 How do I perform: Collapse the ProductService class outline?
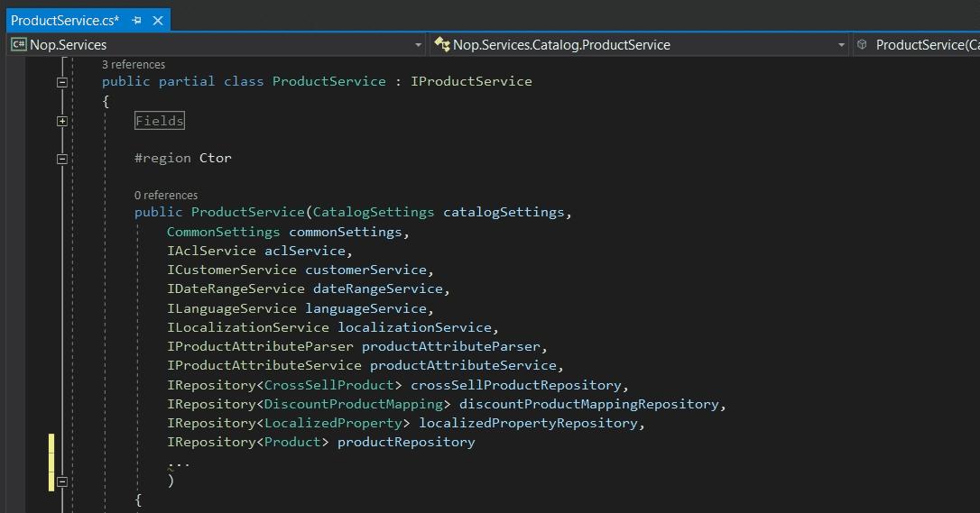[62, 82]
